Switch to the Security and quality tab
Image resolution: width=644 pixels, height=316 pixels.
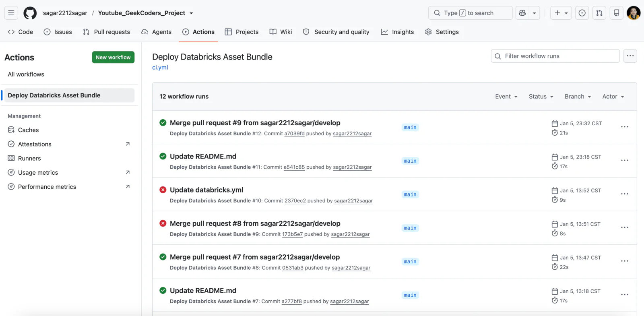[336, 32]
